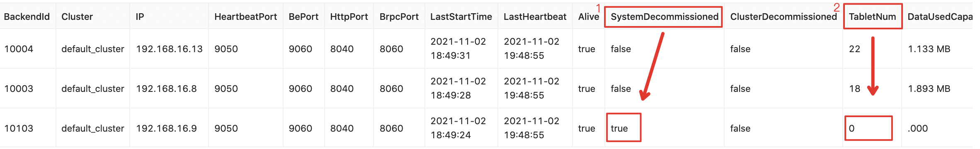The image size is (980, 149).
Task: Click the TabletNum column header
Action: pos(872,17)
